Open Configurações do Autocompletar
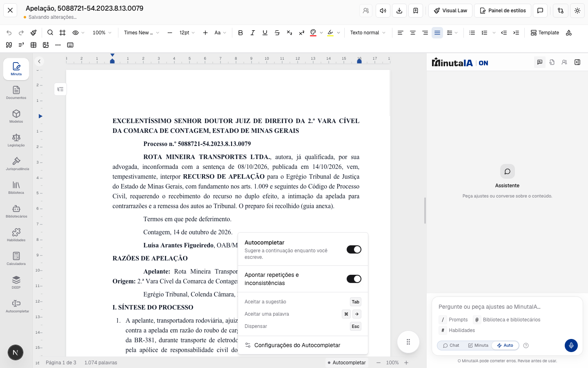The width and height of the screenshot is (588, 368). point(303,345)
